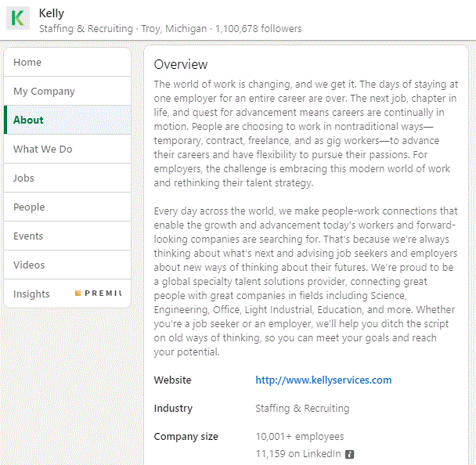Go to the What We Do tab
476x465 pixels.
click(43, 150)
